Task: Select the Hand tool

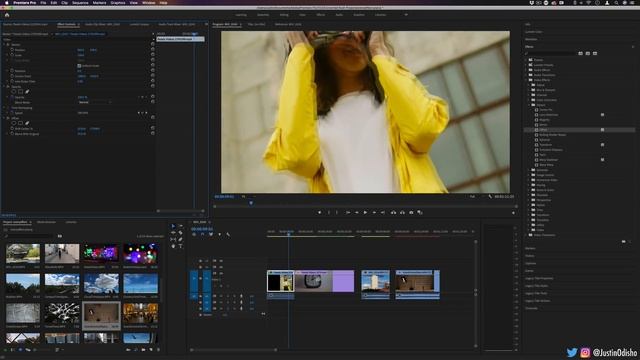Action: pyautogui.click(x=173, y=246)
